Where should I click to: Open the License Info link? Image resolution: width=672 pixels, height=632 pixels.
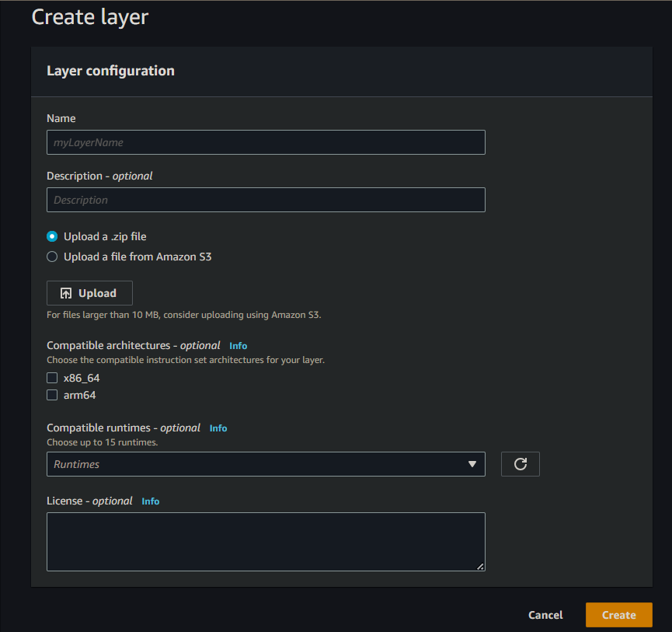[150, 501]
